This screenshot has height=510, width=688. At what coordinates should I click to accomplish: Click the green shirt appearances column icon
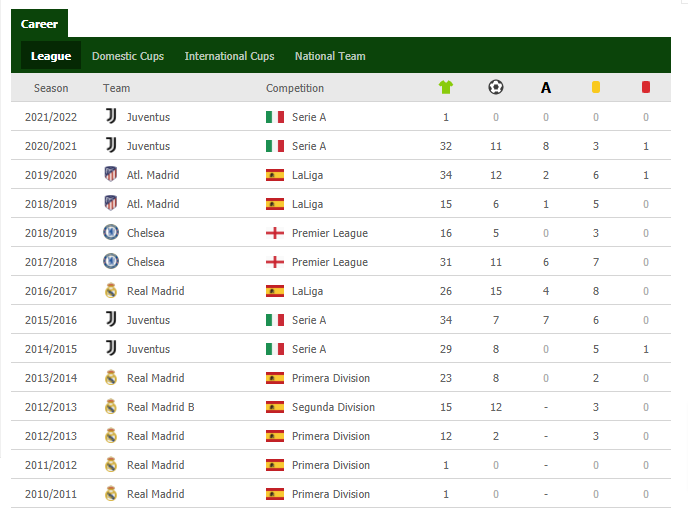click(x=446, y=88)
